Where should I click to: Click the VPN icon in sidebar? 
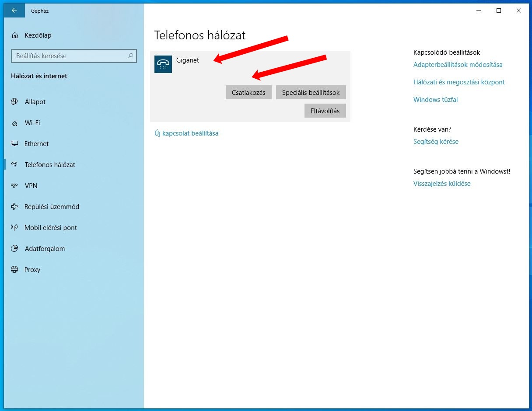[15, 186]
